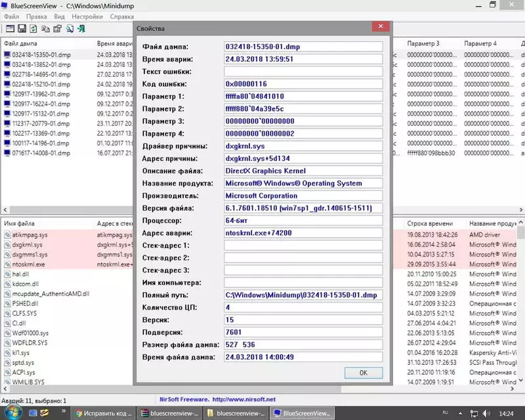The width and height of the screenshot is (525, 420).
Task: Select mcupdate_AuthenticAMD.dll in the file list
Action: 51,294
